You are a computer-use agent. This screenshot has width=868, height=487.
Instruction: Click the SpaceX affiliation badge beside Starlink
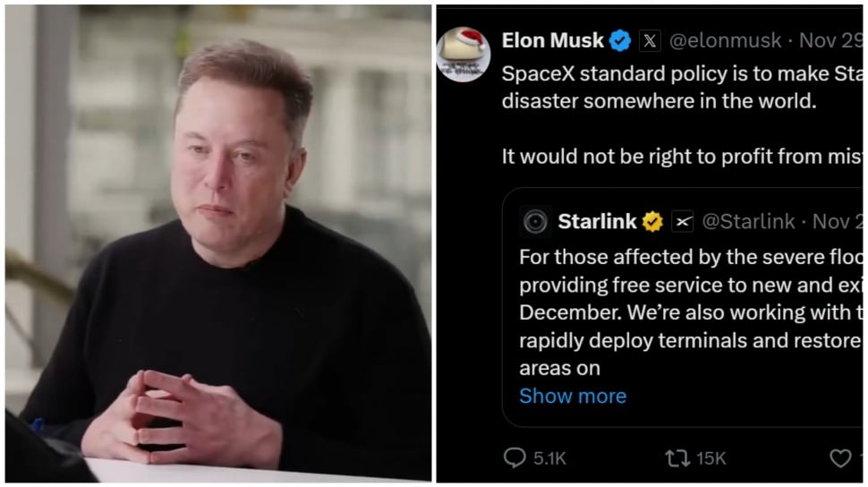(x=683, y=221)
